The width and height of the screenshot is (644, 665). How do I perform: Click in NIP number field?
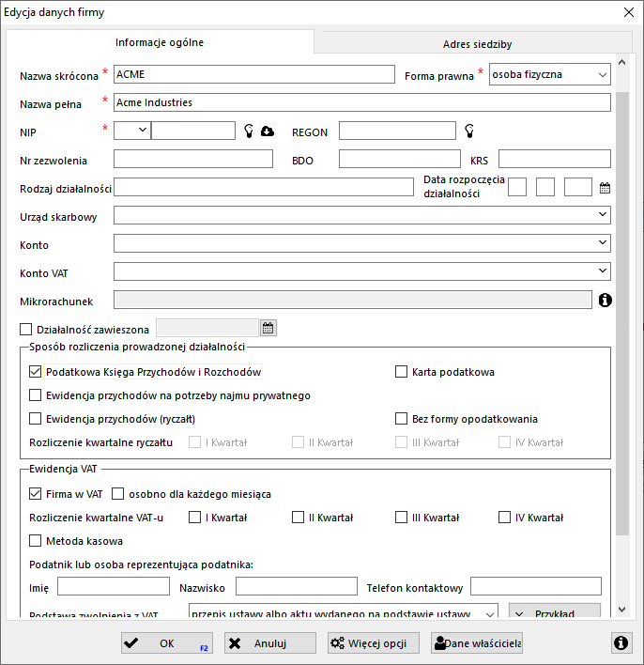coord(193,131)
